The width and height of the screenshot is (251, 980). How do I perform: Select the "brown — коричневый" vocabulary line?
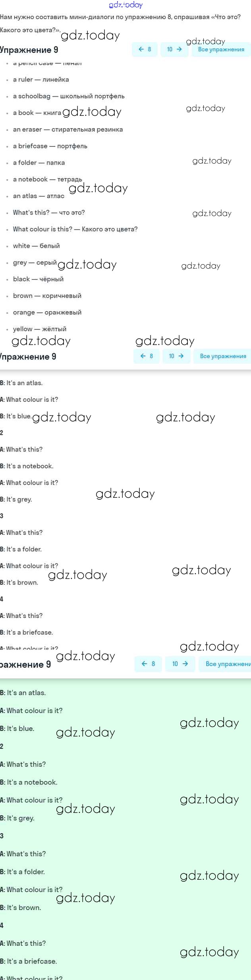tap(47, 296)
